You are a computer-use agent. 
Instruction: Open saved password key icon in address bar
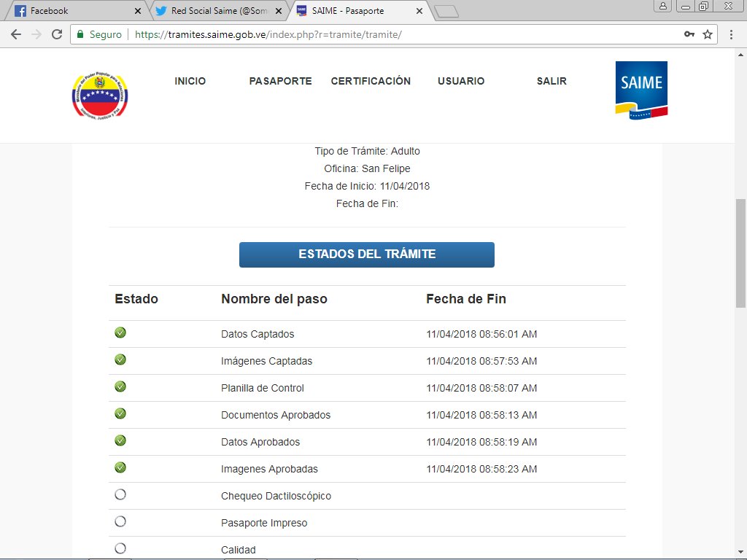689,34
